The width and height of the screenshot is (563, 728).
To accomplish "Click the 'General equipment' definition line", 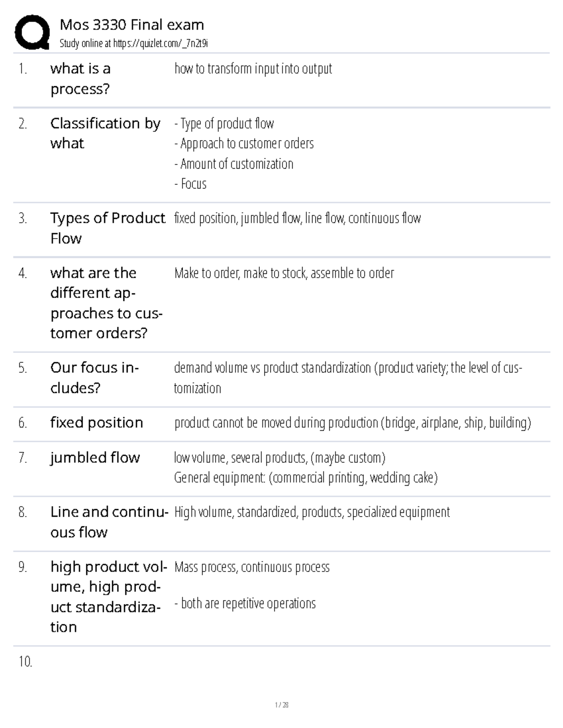I will click(305, 478).
